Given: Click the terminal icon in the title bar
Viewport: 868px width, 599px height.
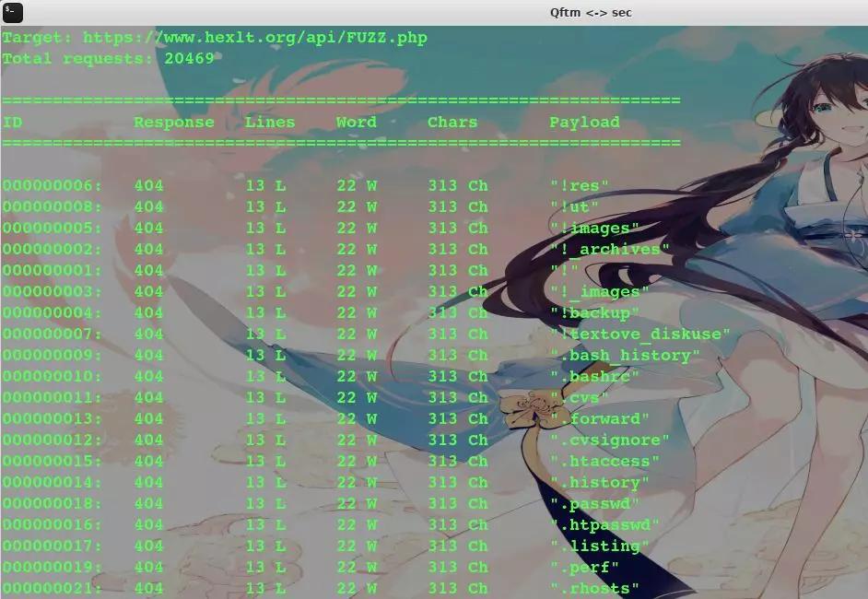Looking at the screenshot, I should [x=12, y=12].
